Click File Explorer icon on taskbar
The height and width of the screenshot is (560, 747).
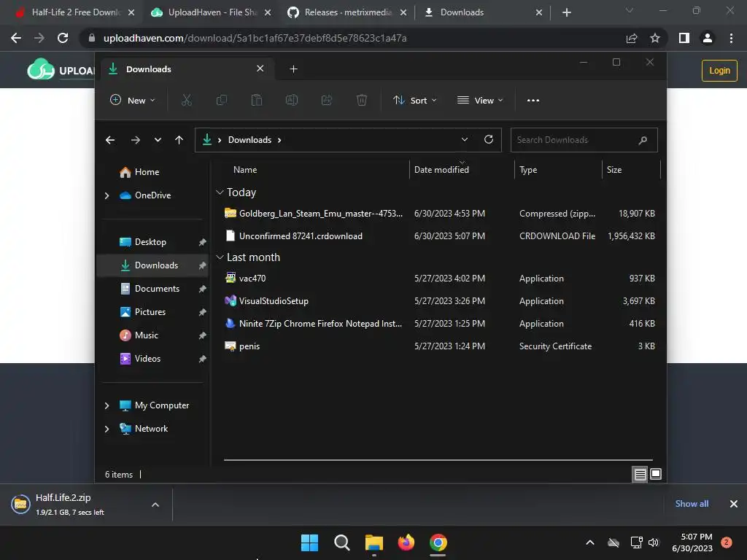(x=374, y=542)
